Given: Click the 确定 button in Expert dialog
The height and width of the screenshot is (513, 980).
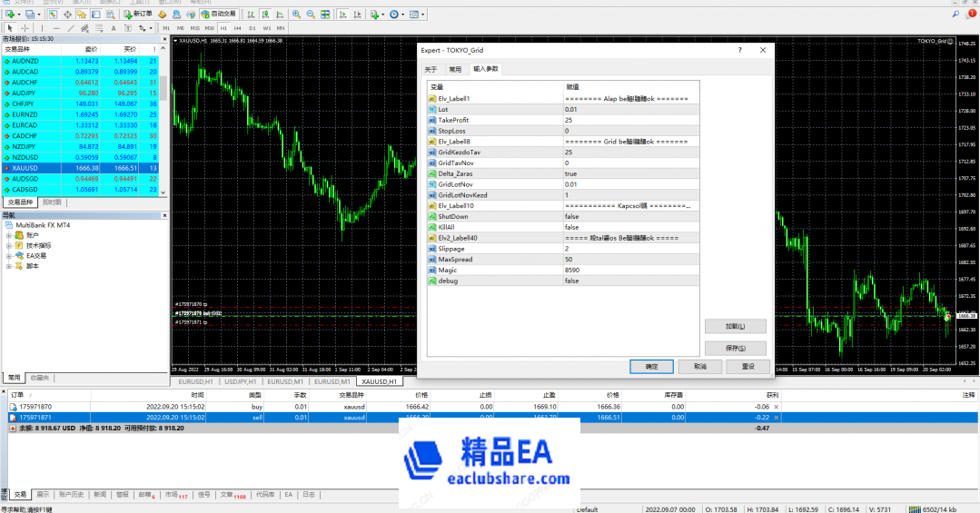Looking at the screenshot, I should 651,367.
